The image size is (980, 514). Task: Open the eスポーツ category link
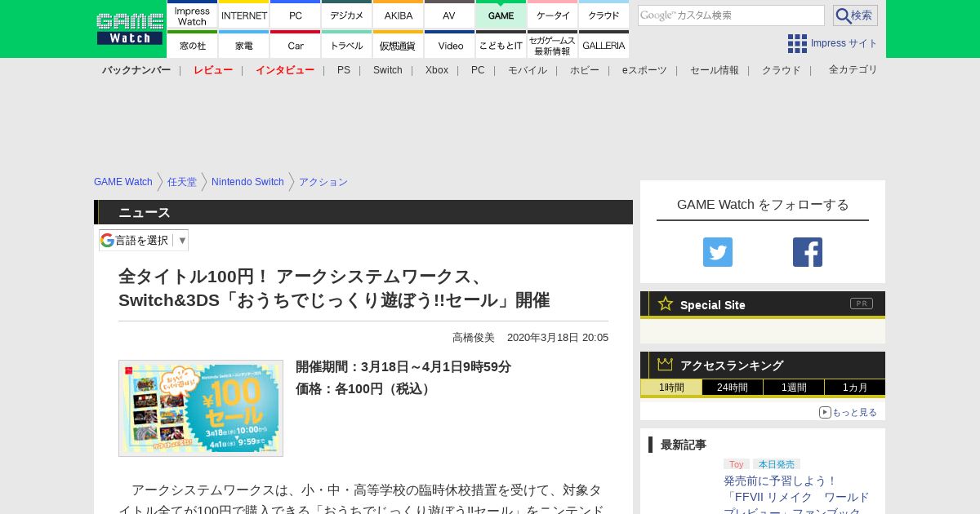pos(644,70)
